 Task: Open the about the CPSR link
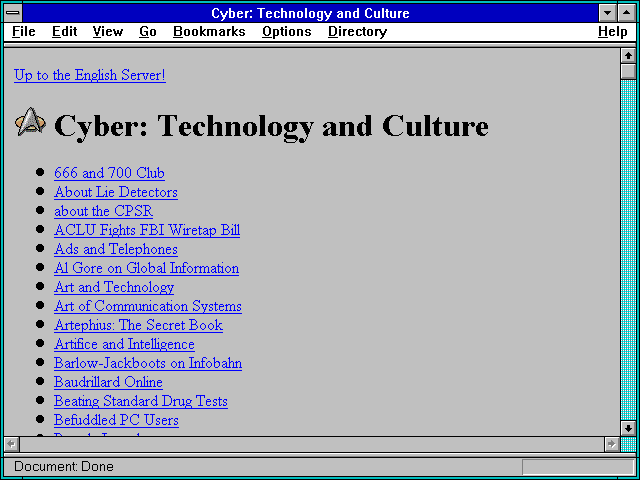104,211
